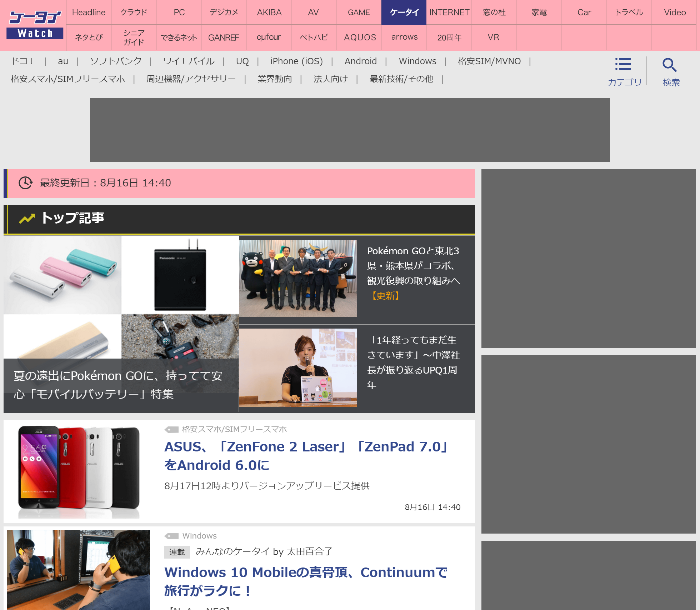
Task: Click the tag icon before 格安スマホ/SIMフリースマホ label
Action: [x=171, y=429]
